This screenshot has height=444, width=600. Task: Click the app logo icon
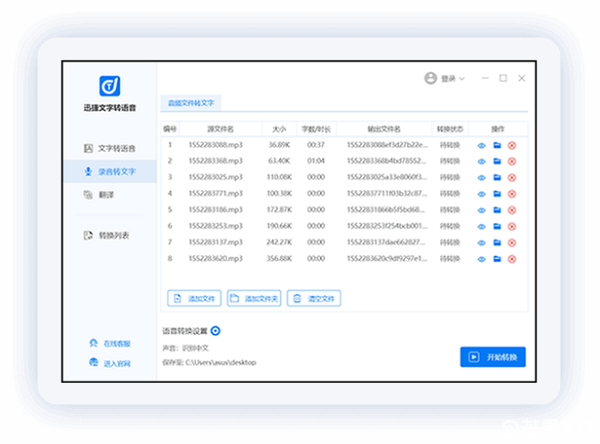point(110,86)
